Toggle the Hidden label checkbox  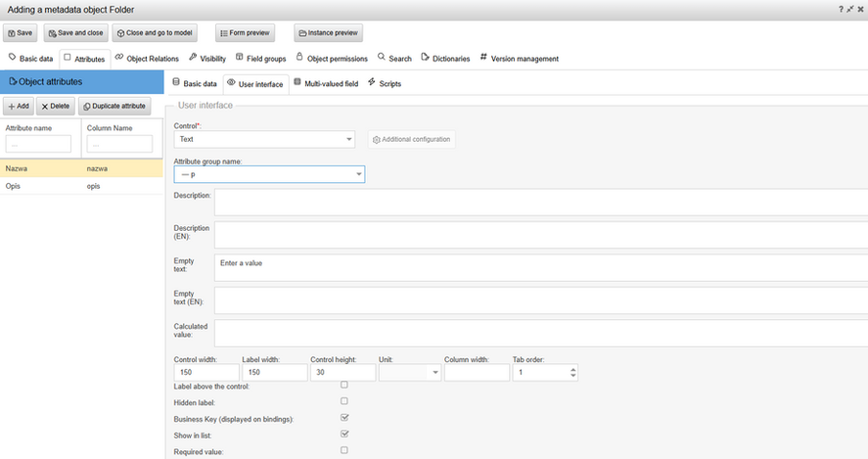click(x=344, y=401)
